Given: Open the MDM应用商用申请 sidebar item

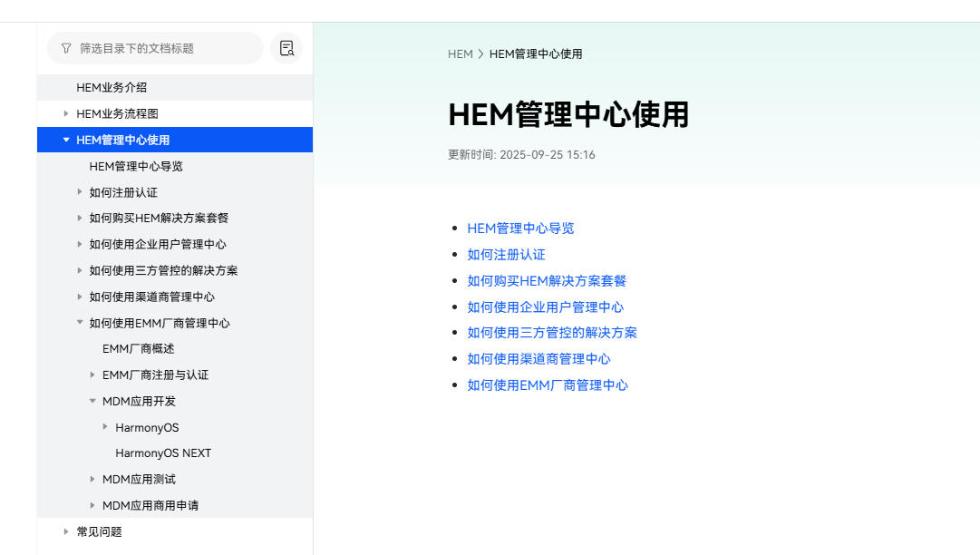Looking at the screenshot, I should tap(150, 505).
